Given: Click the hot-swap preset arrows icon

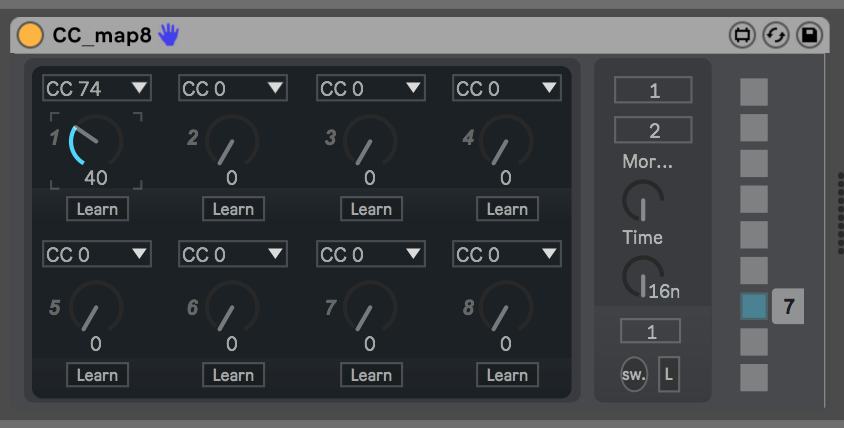Looking at the screenshot, I should [x=776, y=36].
